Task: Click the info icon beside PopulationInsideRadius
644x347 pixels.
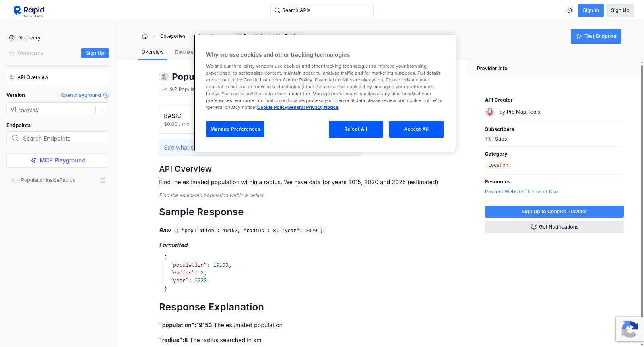Action: click(x=103, y=180)
